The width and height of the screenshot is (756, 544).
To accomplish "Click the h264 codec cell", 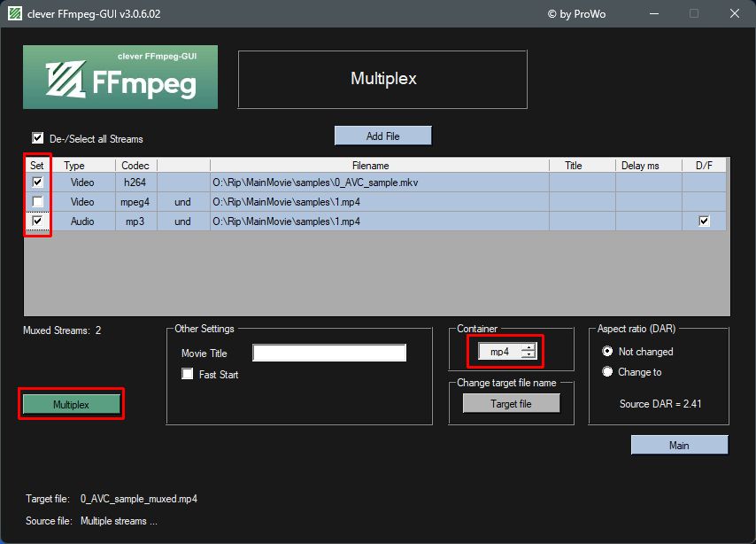I will pyautogui.click(x=136, y=183).
